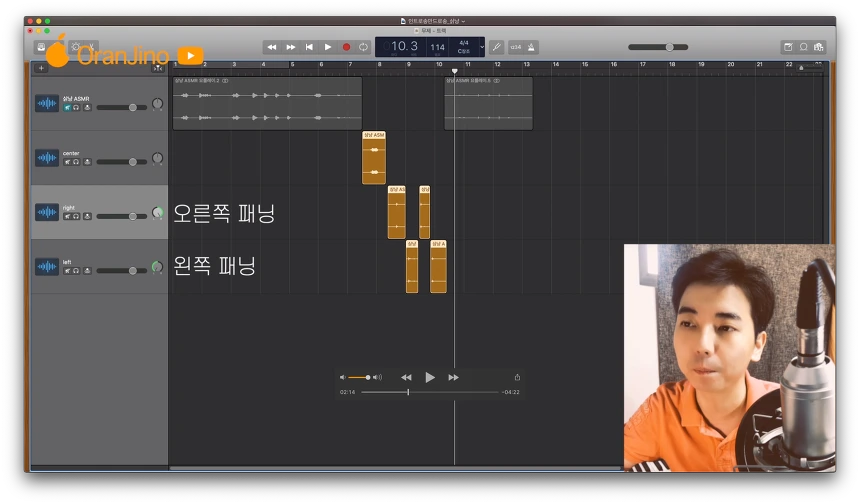Mute the right track

[x=67, y=216]
